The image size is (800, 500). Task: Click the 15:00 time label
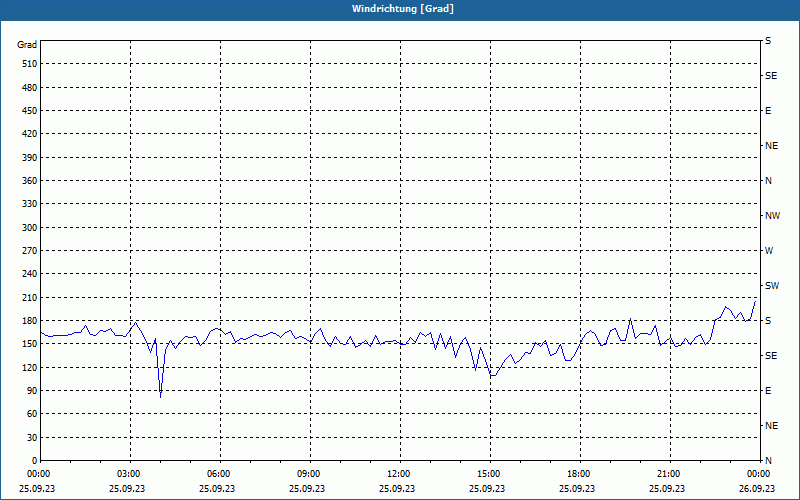coord(487,474)
